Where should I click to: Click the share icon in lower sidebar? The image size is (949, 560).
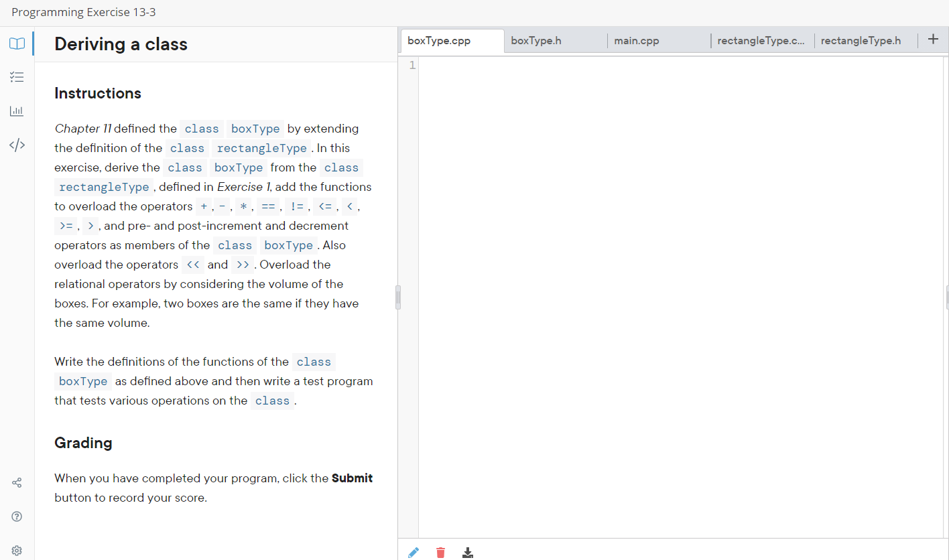tap(17, 482)
